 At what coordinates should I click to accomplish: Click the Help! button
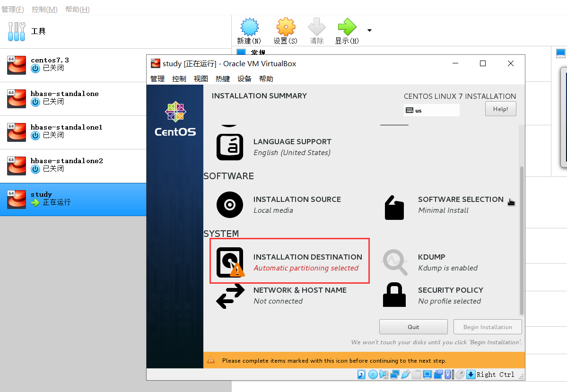[x=500, y=108]
